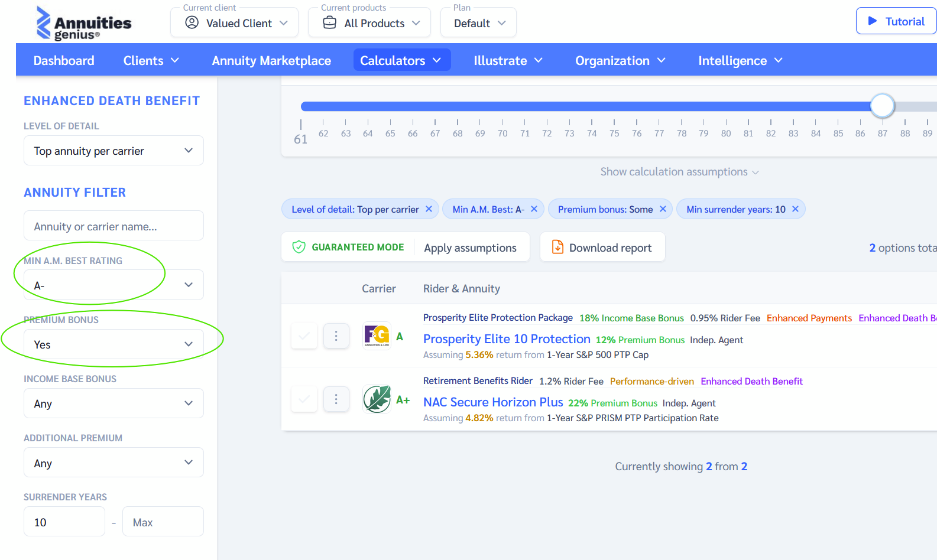
Task: Open the Calculators menu
Action: pyautogui.click(x=402, y=60)
